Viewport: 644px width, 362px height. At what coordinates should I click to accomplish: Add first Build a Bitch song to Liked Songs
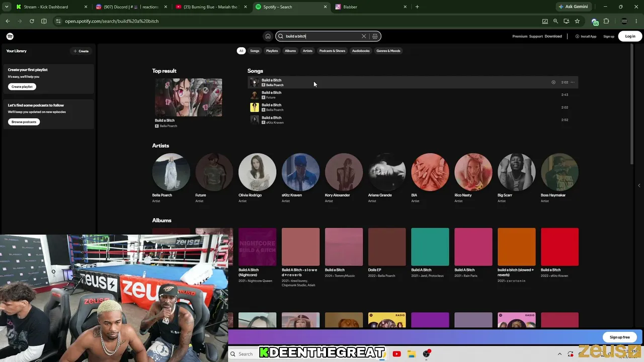pos(553,82)
